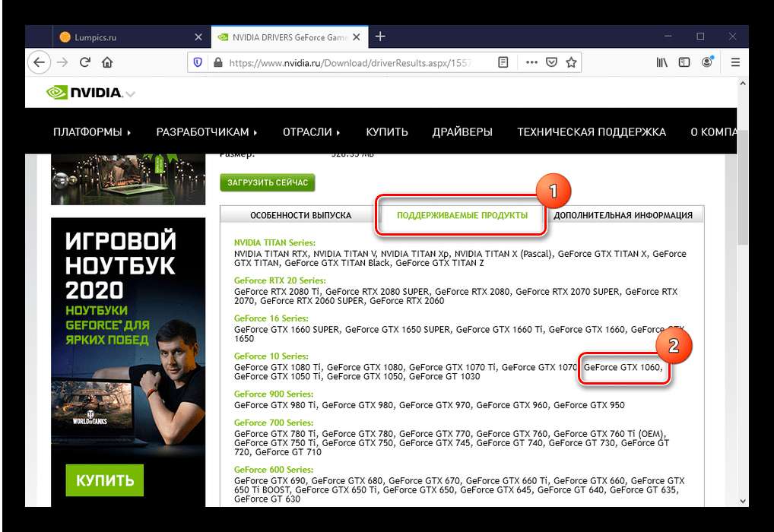This screenshot has width=774, height=532.
Task: Open ТЕХНИЧЕСКАЯ ПОДДЕРЖКА navigation item
Action: pyautogui.click(x=592, y=132)
